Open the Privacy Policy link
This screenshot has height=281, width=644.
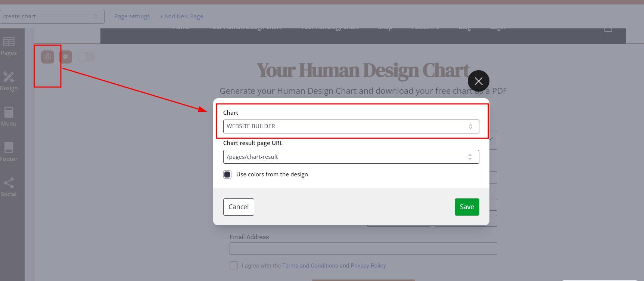(x=368, y=266)
